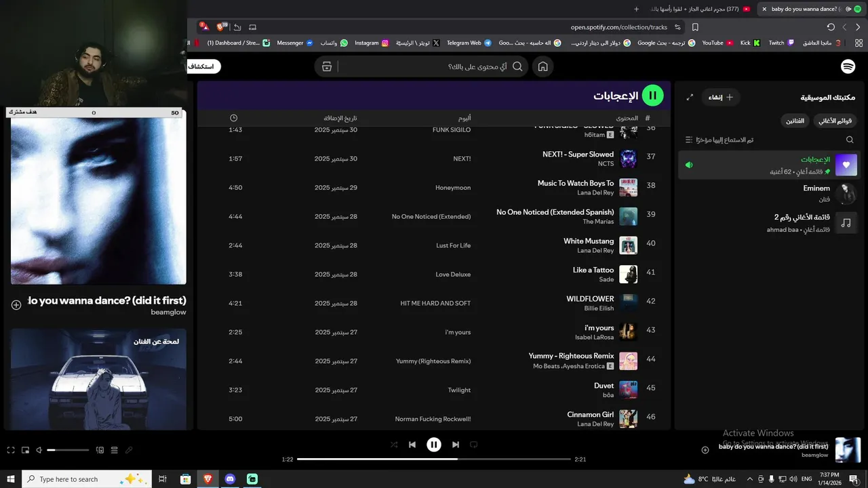
Task: Skip to the next track
Action: (456, 445)
